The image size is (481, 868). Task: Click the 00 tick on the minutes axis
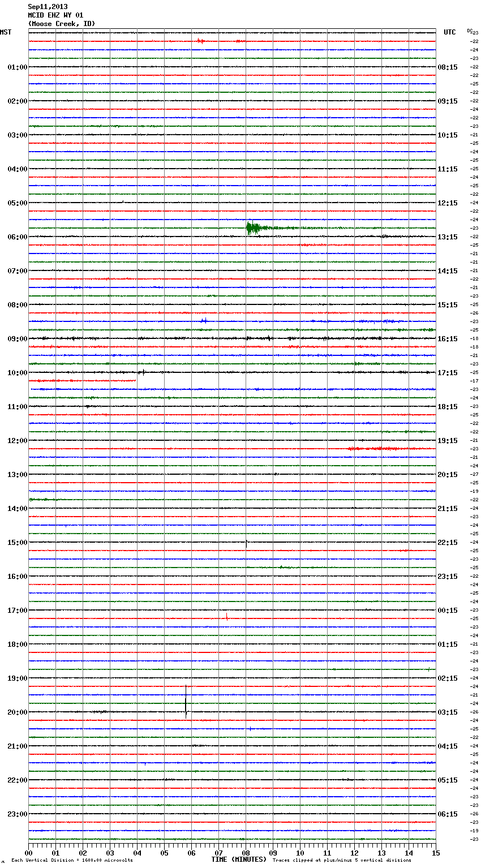point(28,853)
